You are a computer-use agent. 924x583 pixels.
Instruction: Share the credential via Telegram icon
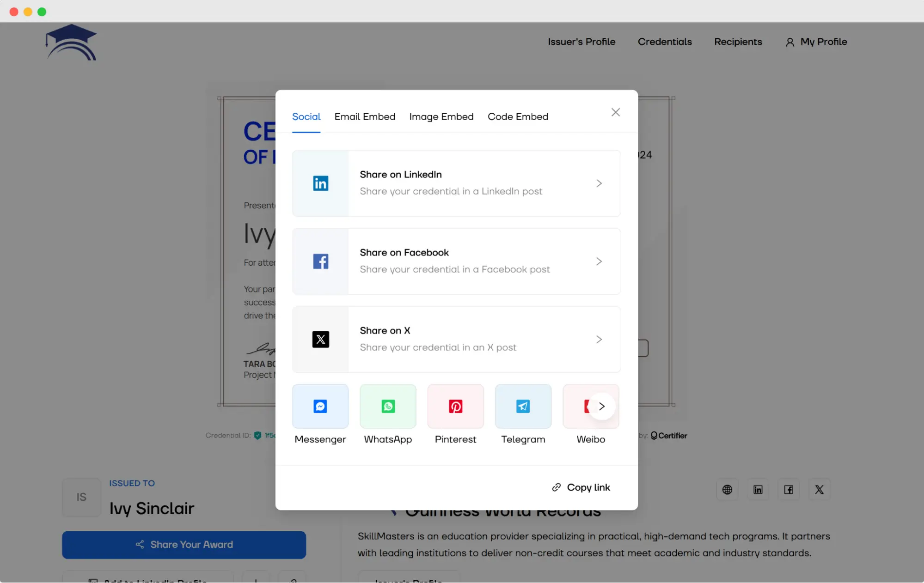point(523,406)
